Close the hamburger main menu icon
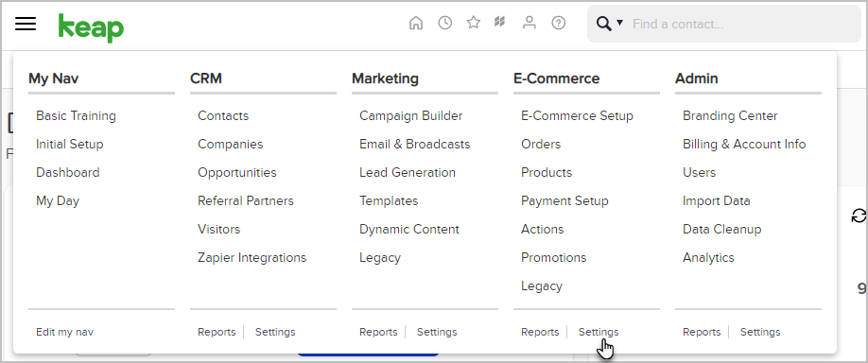Image resolution: width=868 pixels, height=363 pixels. pos(26,24)
